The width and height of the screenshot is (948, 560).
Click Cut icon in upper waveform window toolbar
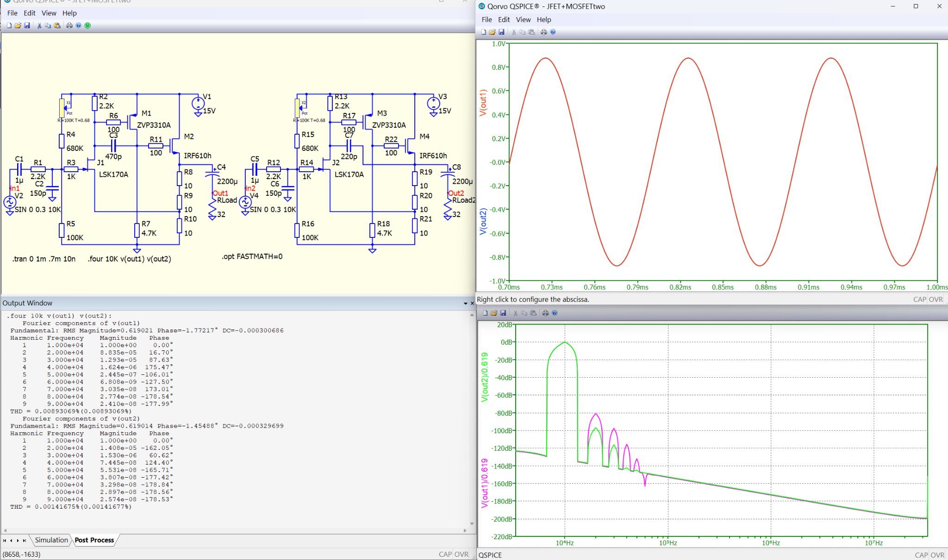point(514,32)
